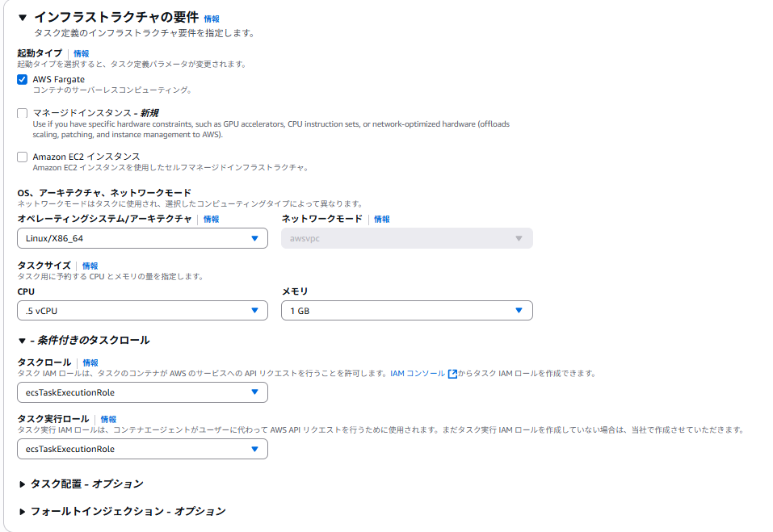The image size is (773, 532).
Task: Open the タスク実行ロール dropdown
Action: pyautogui.click(x=142, y=449)
